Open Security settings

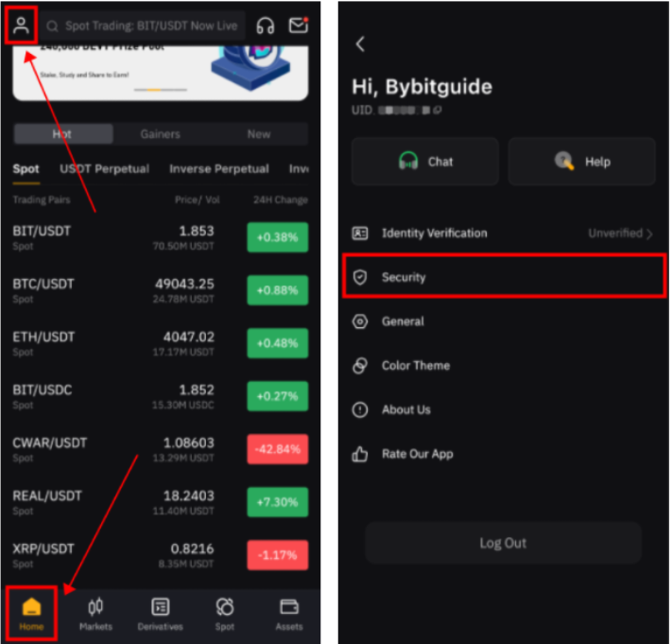pyautogui.click(x=504, y=277)
